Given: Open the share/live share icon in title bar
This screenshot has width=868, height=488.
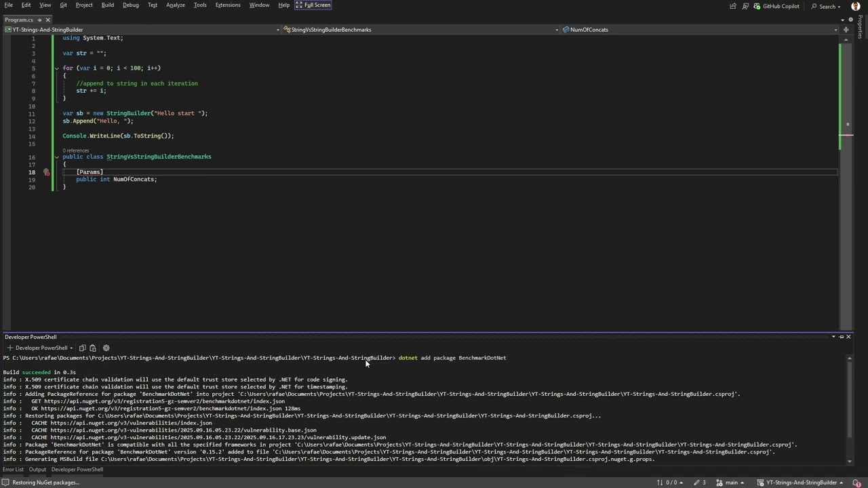Looking at the screenshot, I should [x=733, y=6].
